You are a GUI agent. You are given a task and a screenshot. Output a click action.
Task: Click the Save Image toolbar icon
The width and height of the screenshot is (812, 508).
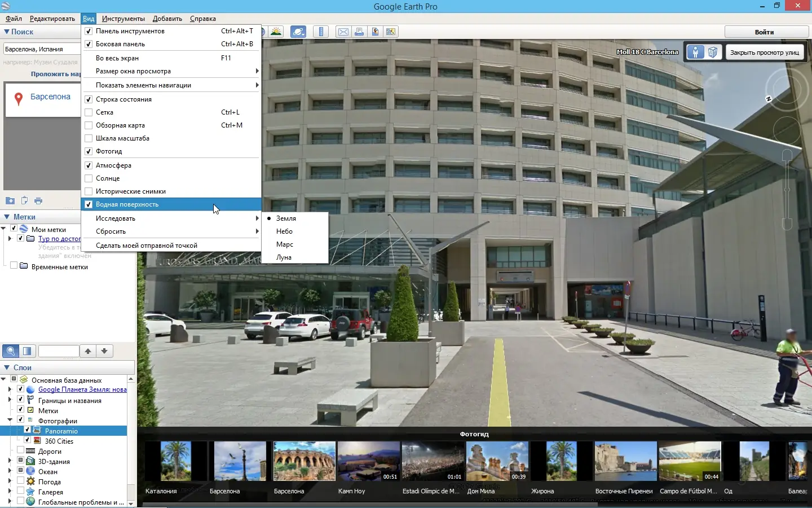coord(375,32)
